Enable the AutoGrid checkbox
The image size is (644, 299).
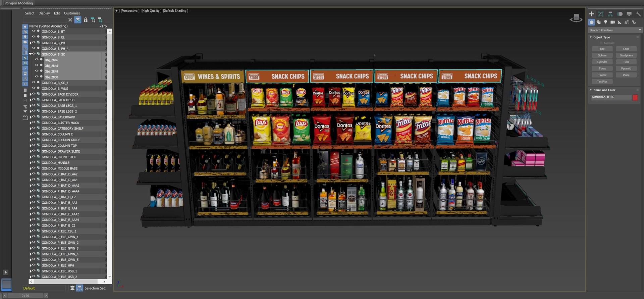click(601, 43)
